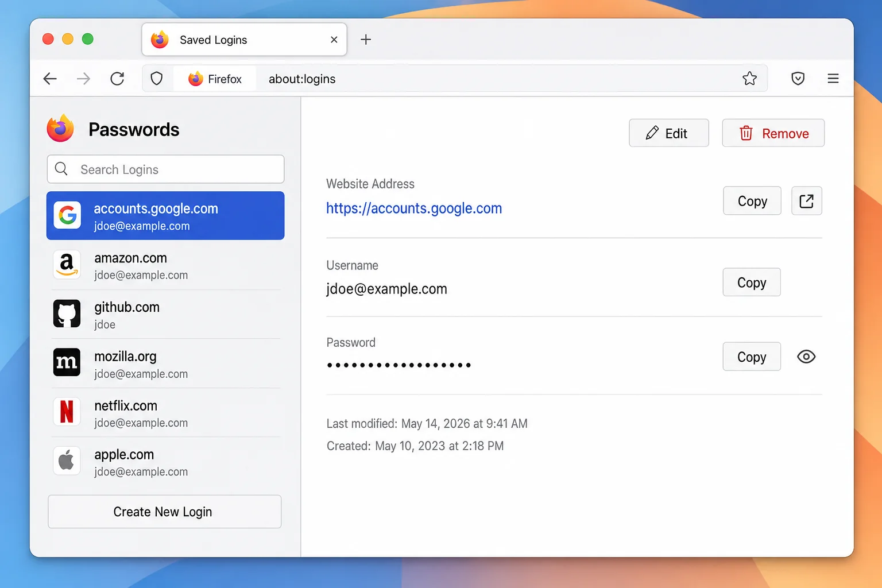The image size is (882, 588).
Task: Reload the page with refresh icon
Action: click(x=117, y=79)
